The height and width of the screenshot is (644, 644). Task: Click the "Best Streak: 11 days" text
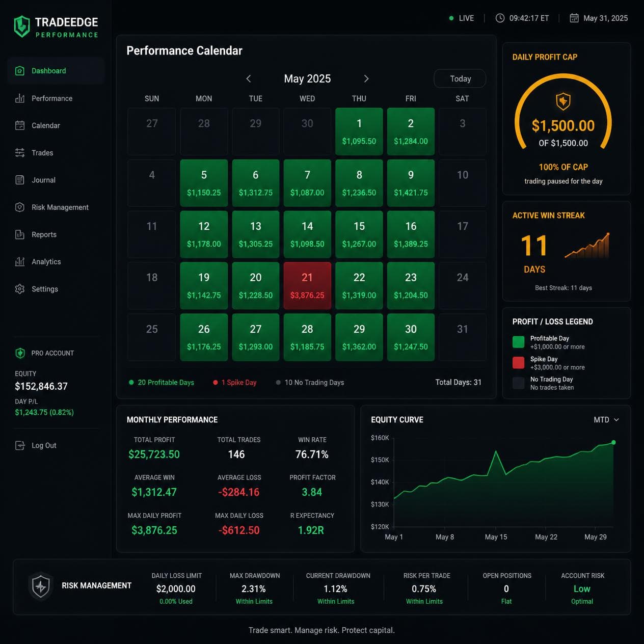click(563, 288)
